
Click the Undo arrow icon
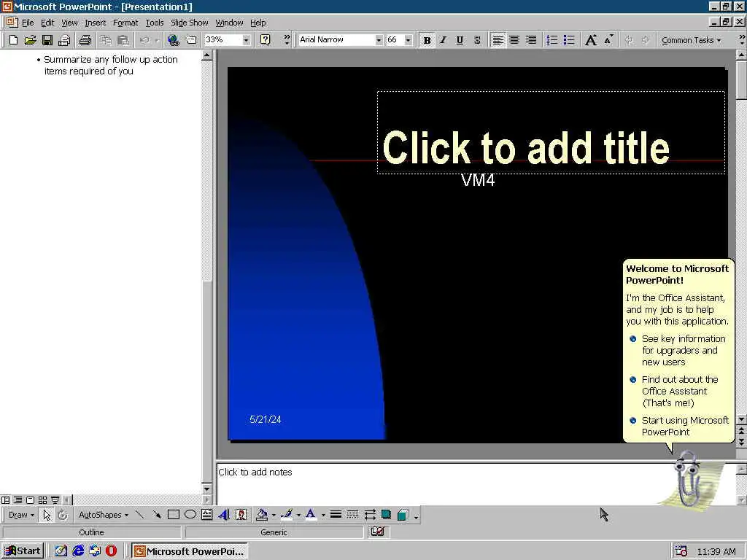click(x=144, y=41)
